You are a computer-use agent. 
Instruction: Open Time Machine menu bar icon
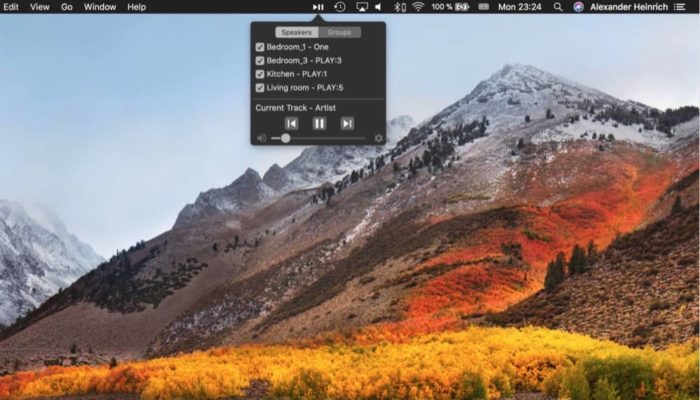(340, 7)
